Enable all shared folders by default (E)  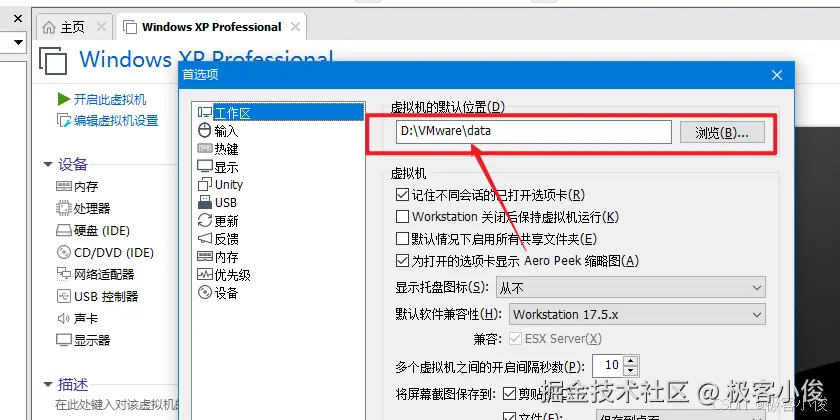402,238
